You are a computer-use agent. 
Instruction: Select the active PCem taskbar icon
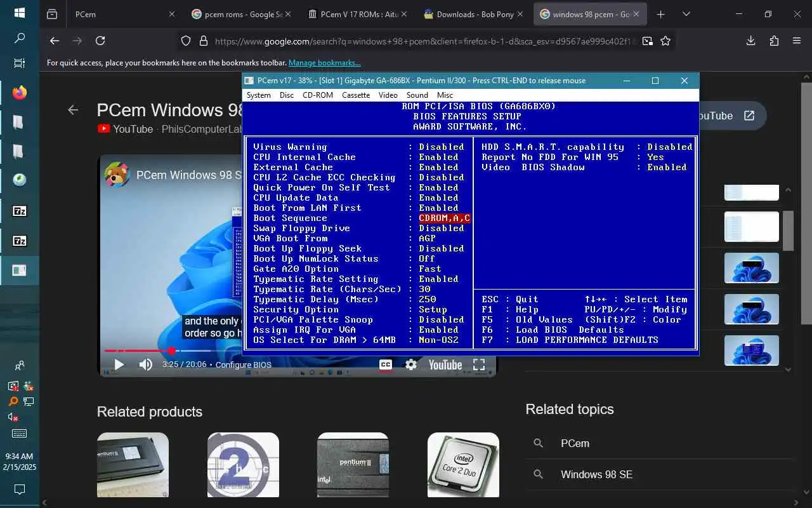tap(20, 271)
